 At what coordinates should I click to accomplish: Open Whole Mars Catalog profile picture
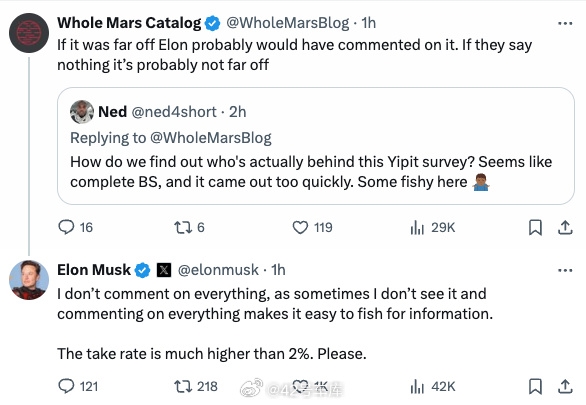29,33
